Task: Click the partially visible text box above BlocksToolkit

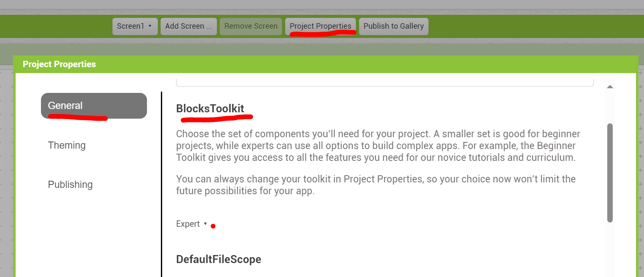Action: (384, 82)
